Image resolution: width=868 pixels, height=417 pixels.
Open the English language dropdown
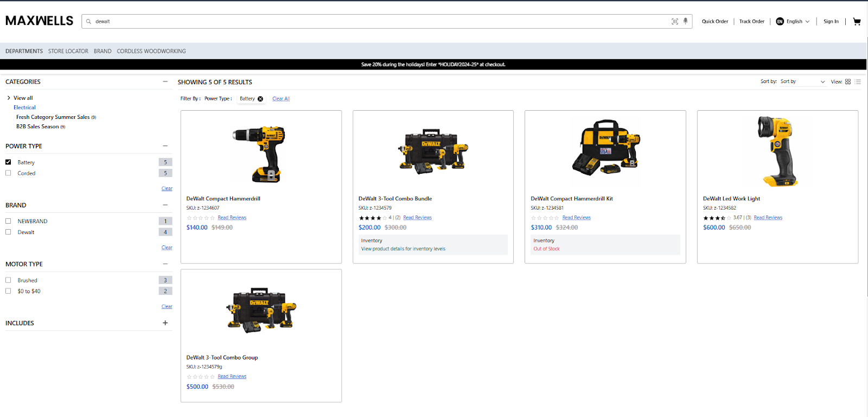(x=798, y=22)
